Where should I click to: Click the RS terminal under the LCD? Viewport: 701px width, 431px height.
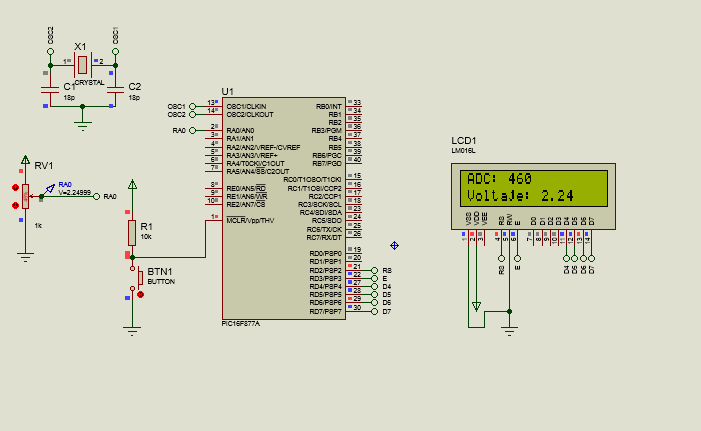click(x=501, y=258)
